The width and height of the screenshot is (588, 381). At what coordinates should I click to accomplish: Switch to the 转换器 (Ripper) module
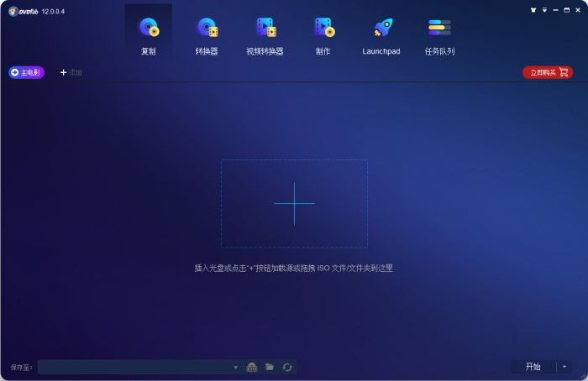click(x=207, y=34)
